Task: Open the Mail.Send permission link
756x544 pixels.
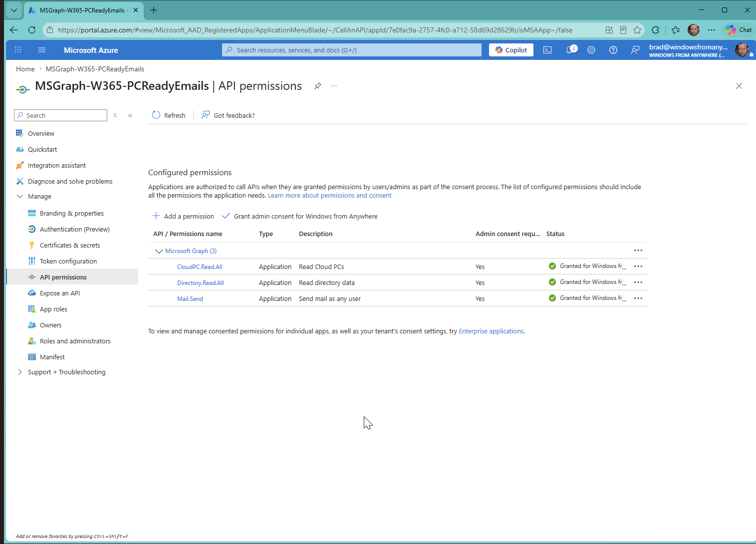Action: pyautogui.click(x=190, y=299)
